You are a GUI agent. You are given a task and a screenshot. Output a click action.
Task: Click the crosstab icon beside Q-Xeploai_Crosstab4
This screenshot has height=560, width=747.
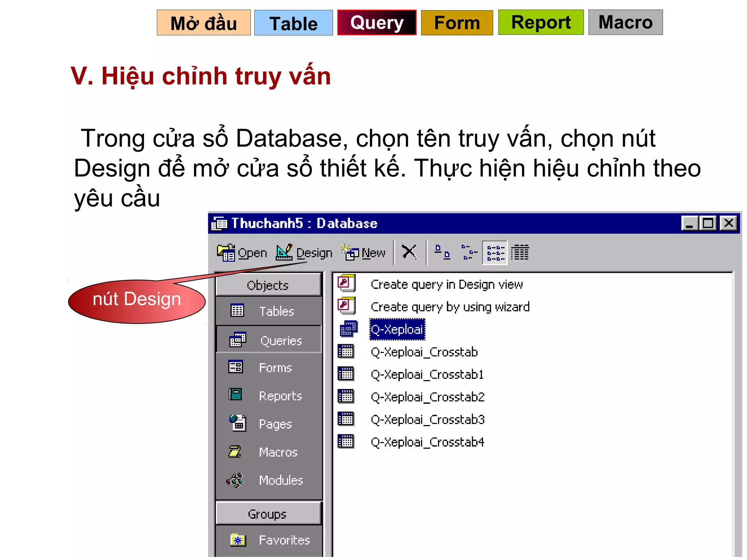[x=346, y=442]
